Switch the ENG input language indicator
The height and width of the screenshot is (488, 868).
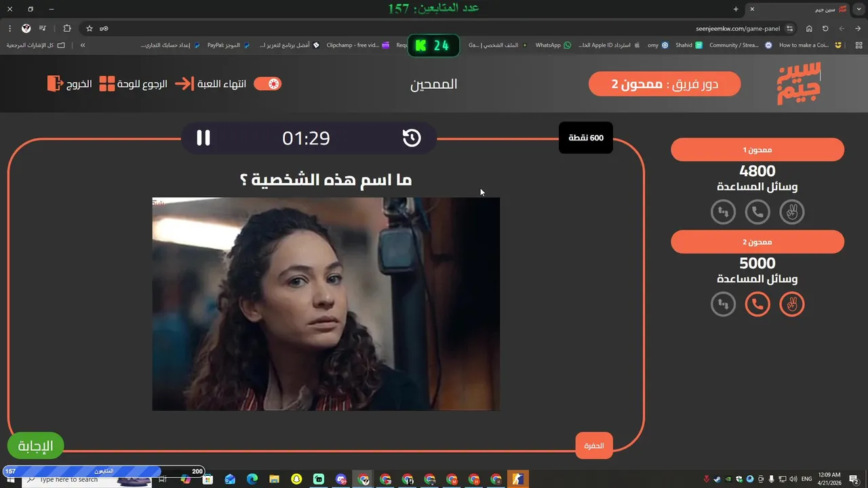pos(806,479)
